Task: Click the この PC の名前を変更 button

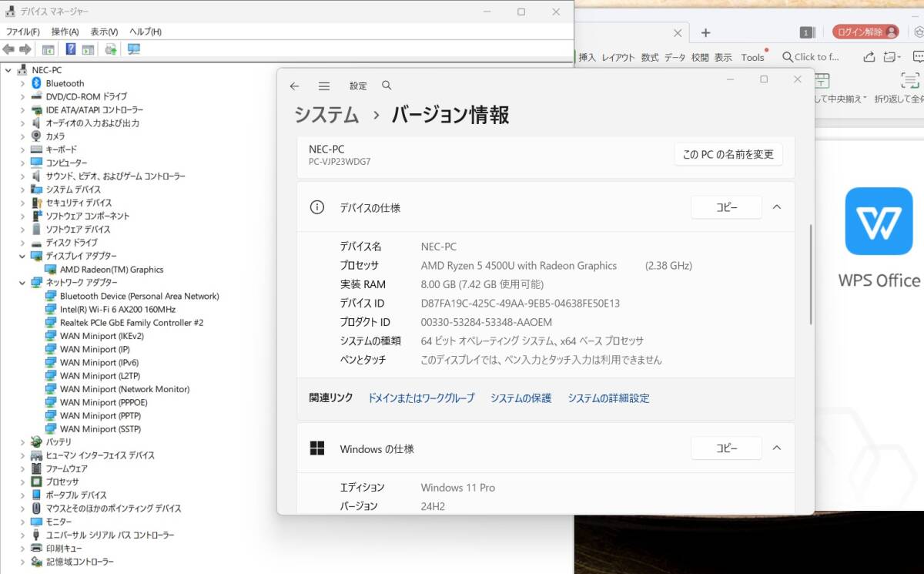Action: [x=728, y=154]
